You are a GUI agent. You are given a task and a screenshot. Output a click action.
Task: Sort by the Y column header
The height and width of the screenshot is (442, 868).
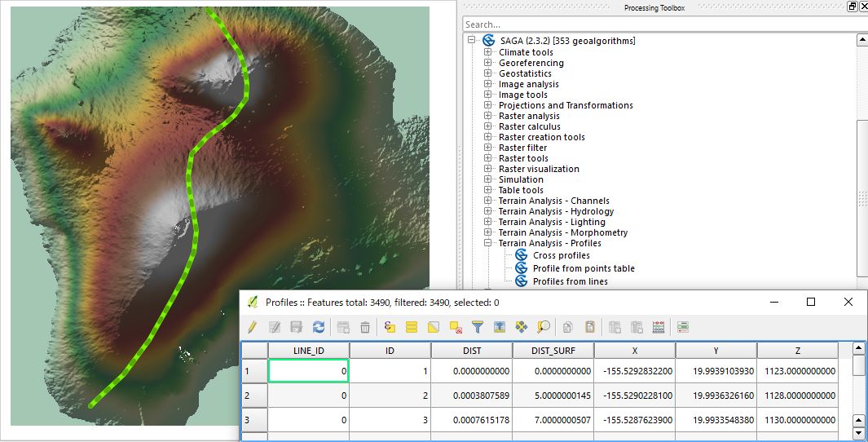pos(716,351)
